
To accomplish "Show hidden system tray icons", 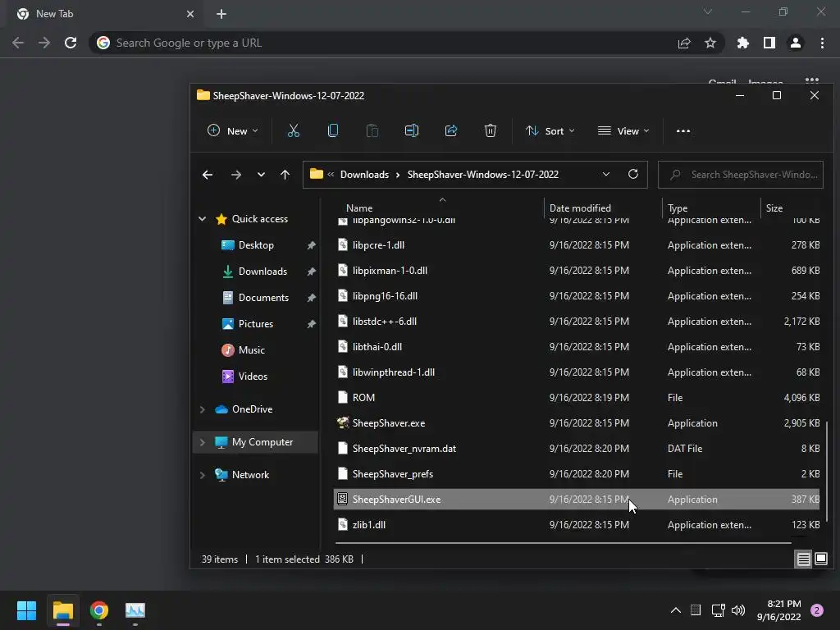I will [x=676, y=610].
